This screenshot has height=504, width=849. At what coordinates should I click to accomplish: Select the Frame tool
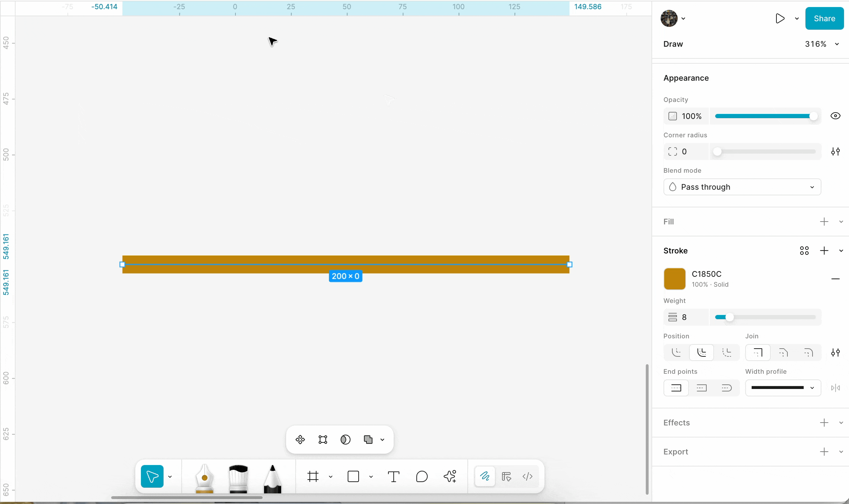click(x=313, y=476)
